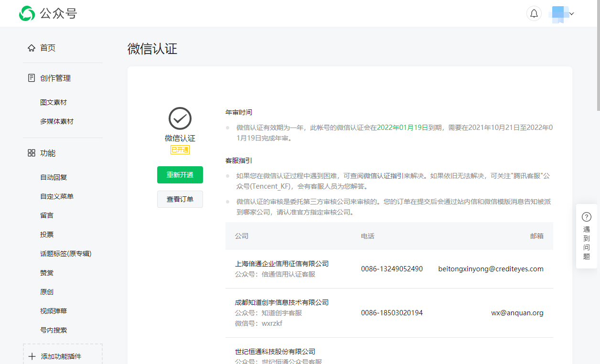Open 图文素材 in the sidebar
The width and height of the screenshot is (600, 364).
pyautogui.click(x=54, y=102)
